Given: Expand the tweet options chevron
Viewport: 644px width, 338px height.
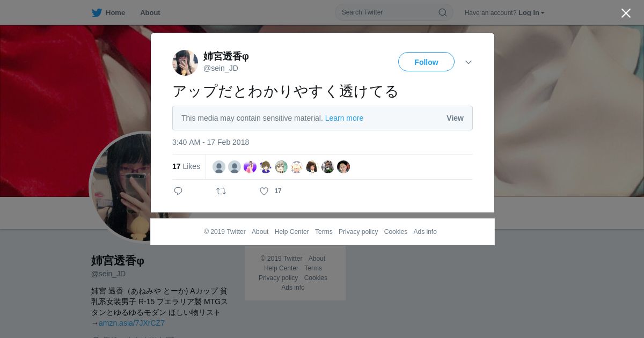Looking at the screenshot, I should pyautogui.click(x=469, y=62).
